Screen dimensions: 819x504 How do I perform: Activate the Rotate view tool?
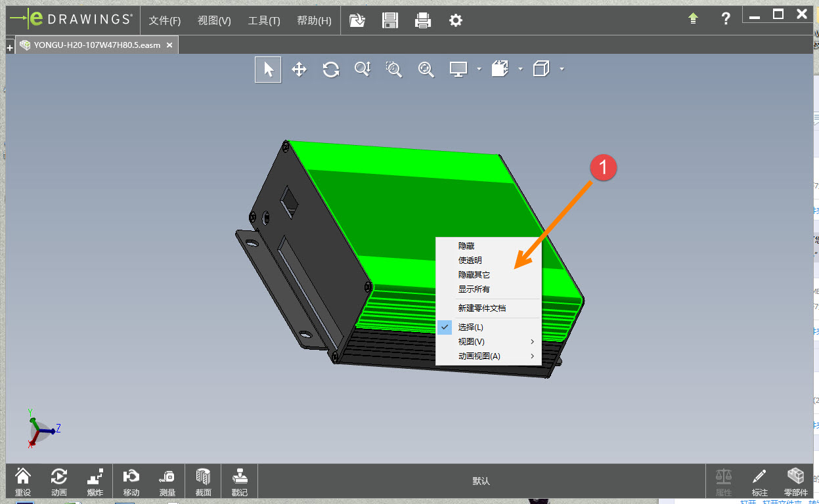point(331,70)
